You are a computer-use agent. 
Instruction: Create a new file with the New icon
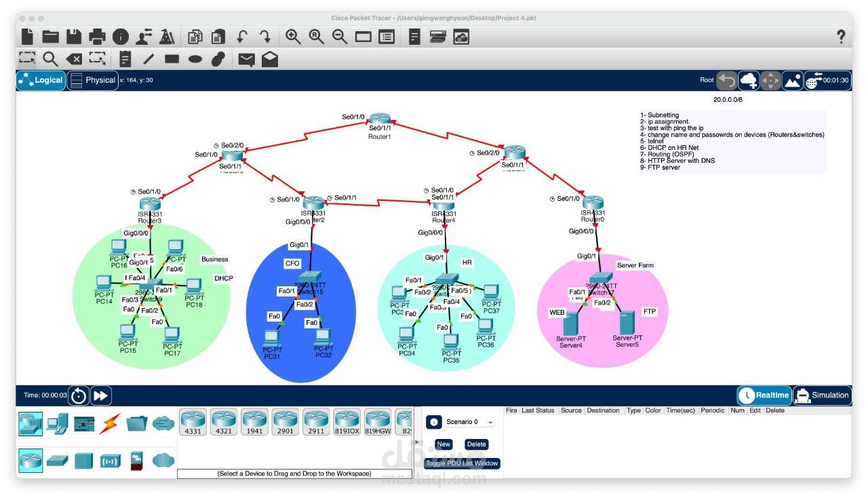[x=27, y=37]
